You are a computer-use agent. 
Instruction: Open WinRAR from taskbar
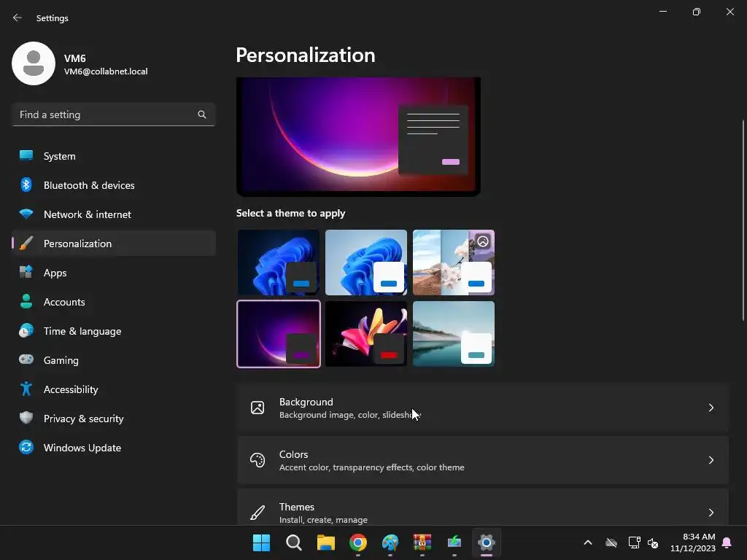(422, 542)
